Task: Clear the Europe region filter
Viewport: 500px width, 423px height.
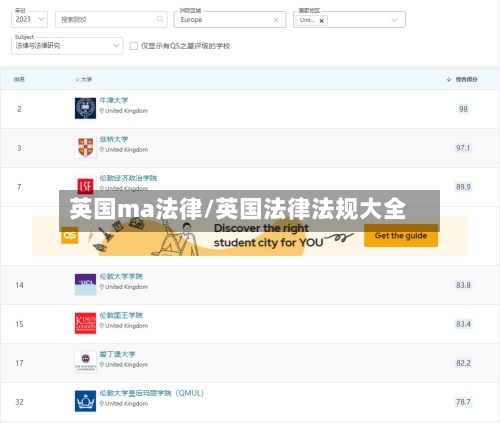Action: 276,20
